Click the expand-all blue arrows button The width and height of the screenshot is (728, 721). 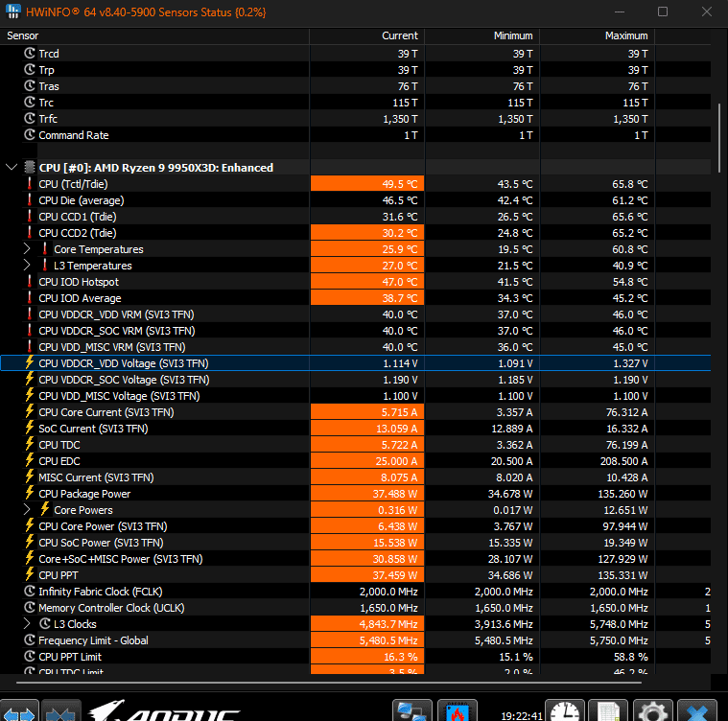(19, 710)
